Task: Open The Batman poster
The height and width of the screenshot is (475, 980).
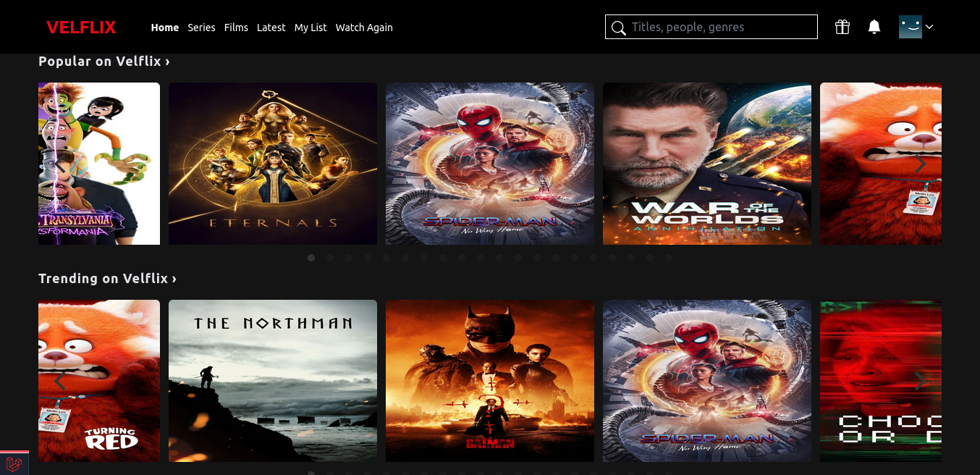Action: 490,381
